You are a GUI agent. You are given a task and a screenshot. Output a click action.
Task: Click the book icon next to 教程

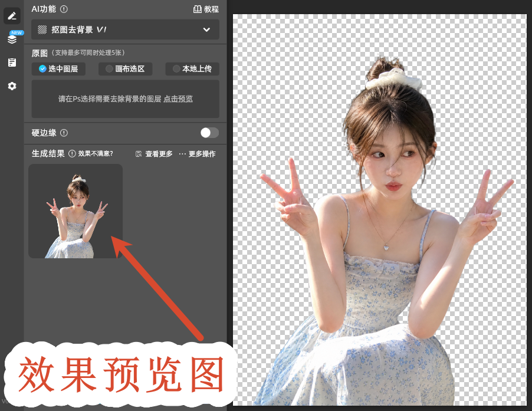tap(197, 9)
